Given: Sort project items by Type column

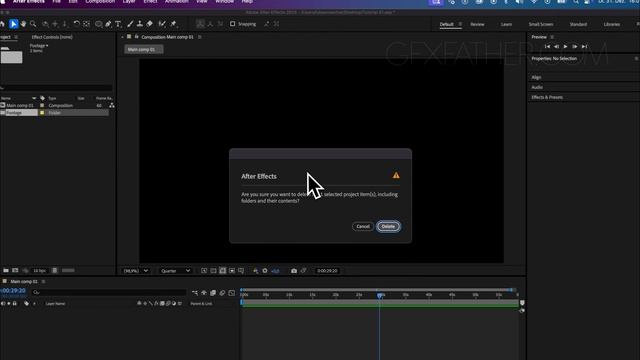Looking at the screenshot, I should point(52,98).
